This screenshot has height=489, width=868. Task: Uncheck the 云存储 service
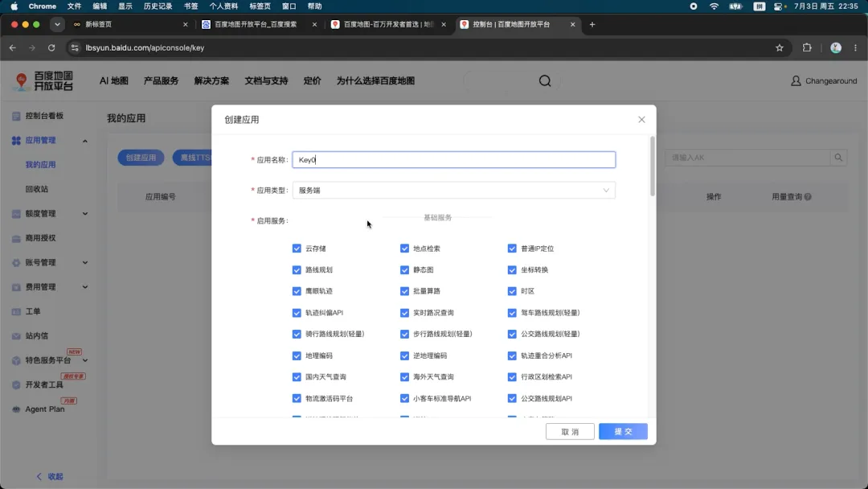297,248
